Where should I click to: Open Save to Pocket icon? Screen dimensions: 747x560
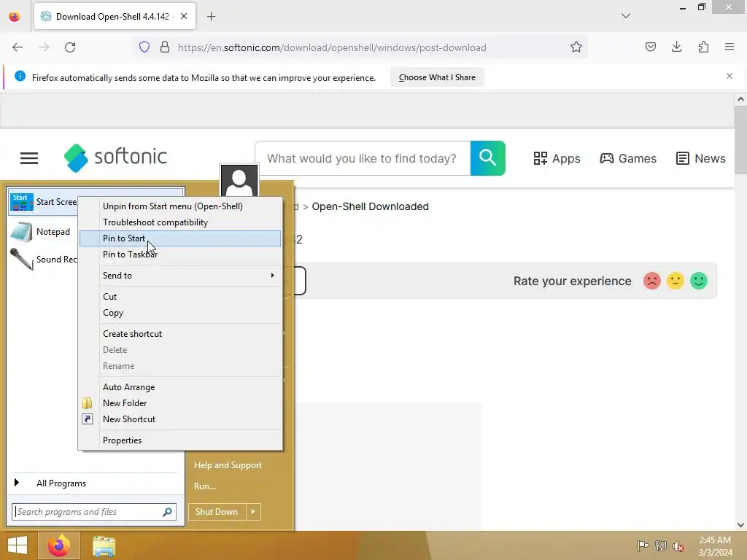(650, 47)
